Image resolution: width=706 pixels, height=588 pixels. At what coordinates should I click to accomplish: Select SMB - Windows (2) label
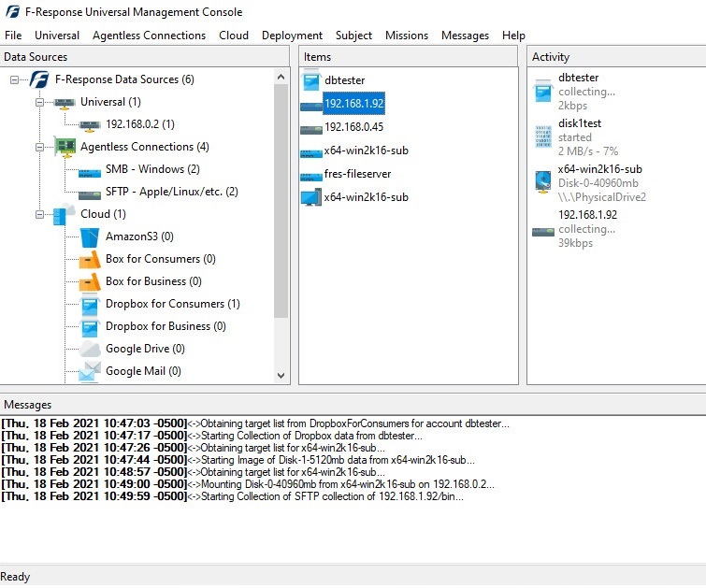(152, 169)
